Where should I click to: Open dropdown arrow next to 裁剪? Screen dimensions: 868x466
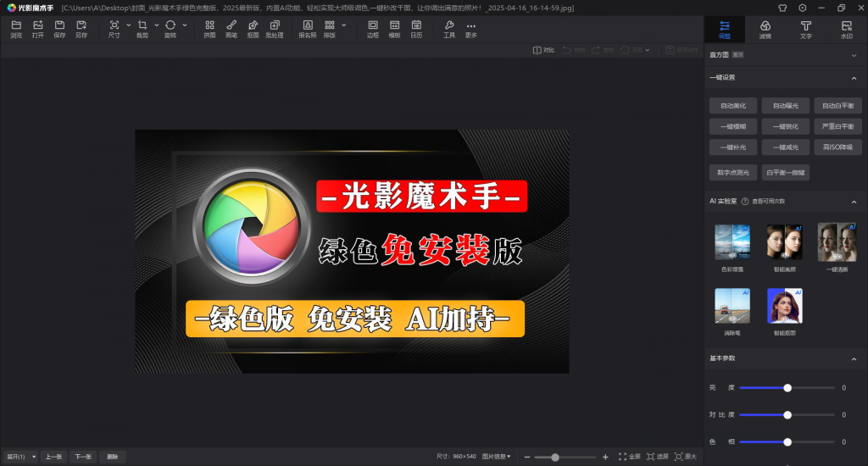[x=157, y=25]
